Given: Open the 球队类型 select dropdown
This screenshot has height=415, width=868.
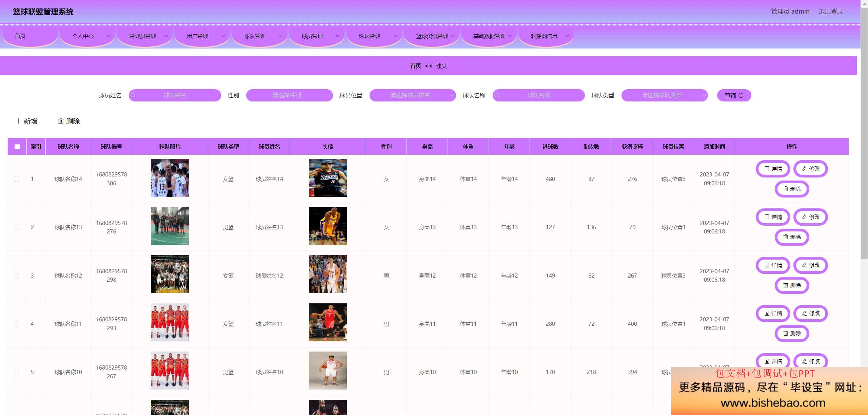Looking at the screenshot, I should (665, 95).
